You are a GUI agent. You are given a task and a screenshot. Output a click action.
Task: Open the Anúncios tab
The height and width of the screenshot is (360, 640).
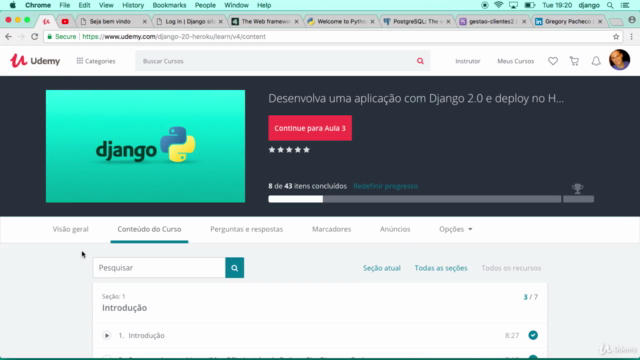[x=395, y=229]
